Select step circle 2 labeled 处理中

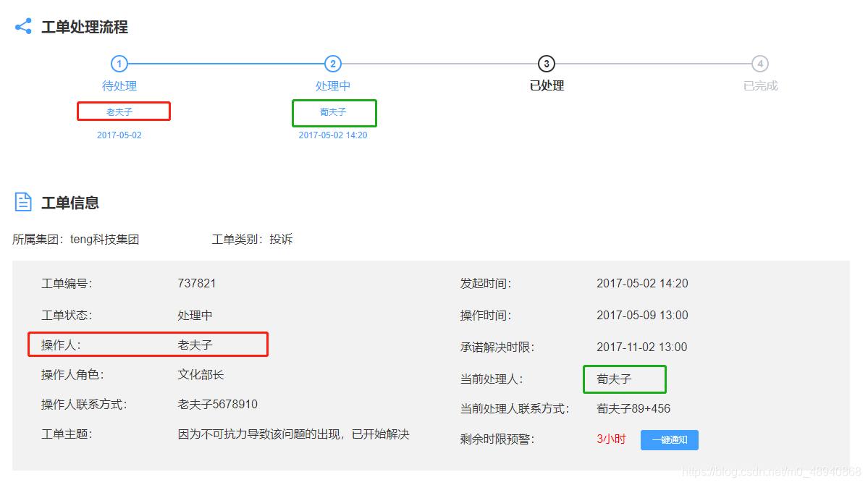pos(332,64)
